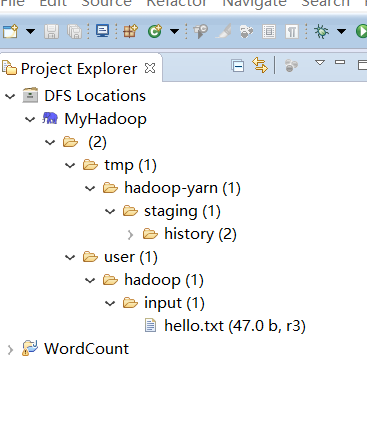Select the MyHadoop location
367x438 pixels.
pyautogui.click(x=105, y=119)
